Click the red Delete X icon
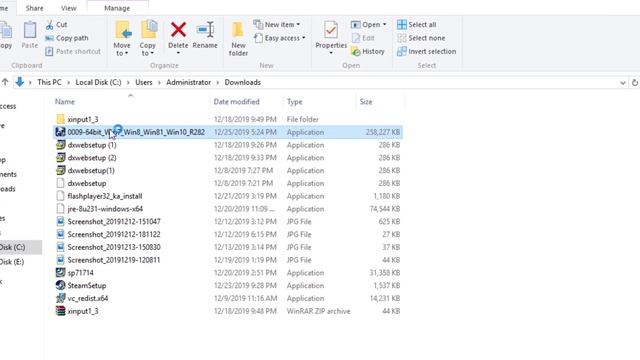 click(x=178, y=30)
